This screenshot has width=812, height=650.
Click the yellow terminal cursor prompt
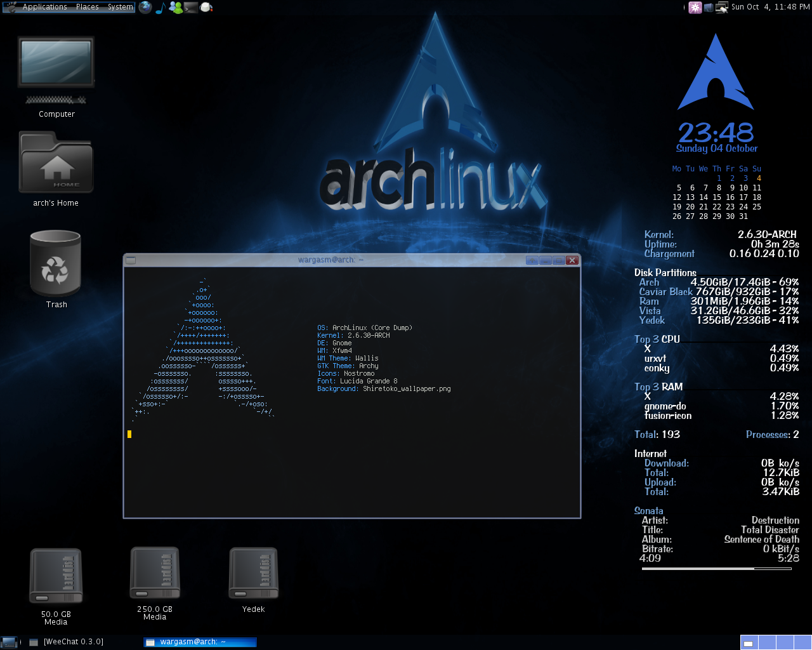pos(129,434)
